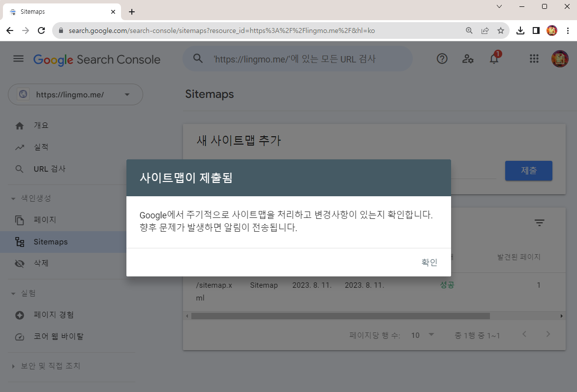
Task: Open the Google apps grid
Action: pyautogui.click(x=534, y=59)
